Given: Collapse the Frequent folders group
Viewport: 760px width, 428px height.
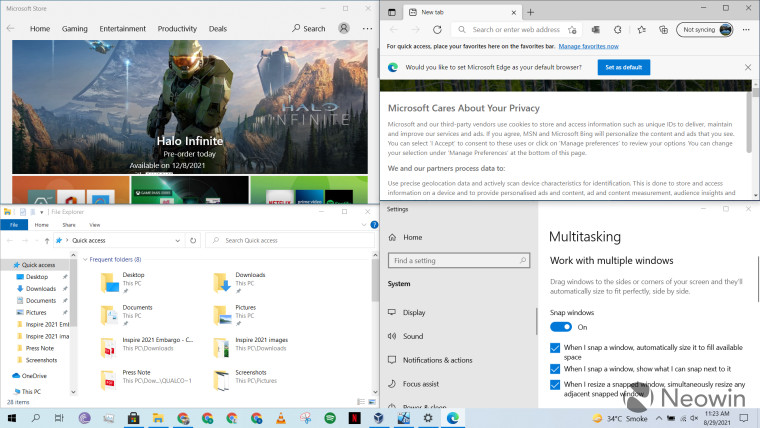Looking at the screenshot, I should click(85, 260).
